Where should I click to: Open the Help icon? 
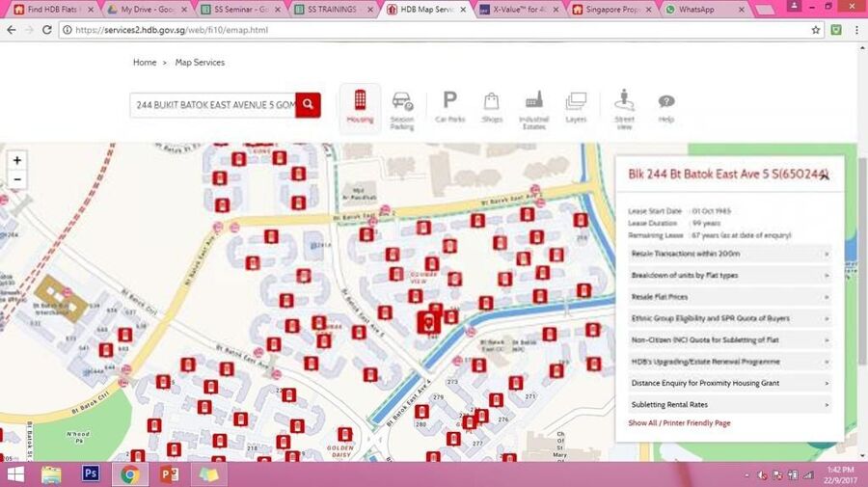click(x=666, y=107)
